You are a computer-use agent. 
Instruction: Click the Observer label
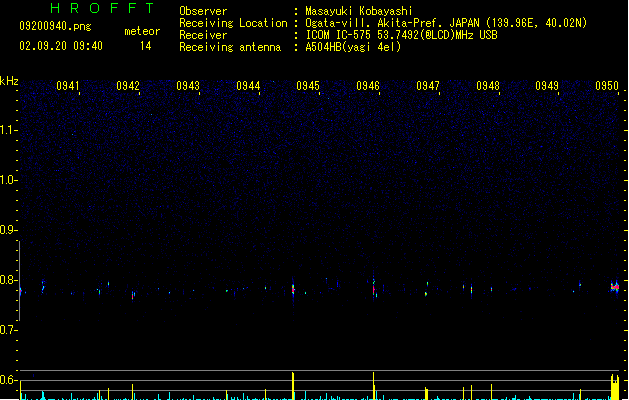coord(203,11)
